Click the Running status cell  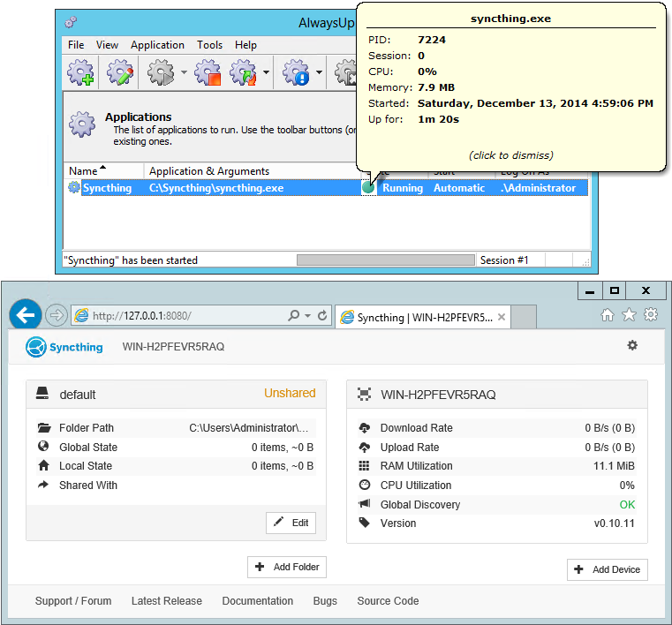pos(403,188)
